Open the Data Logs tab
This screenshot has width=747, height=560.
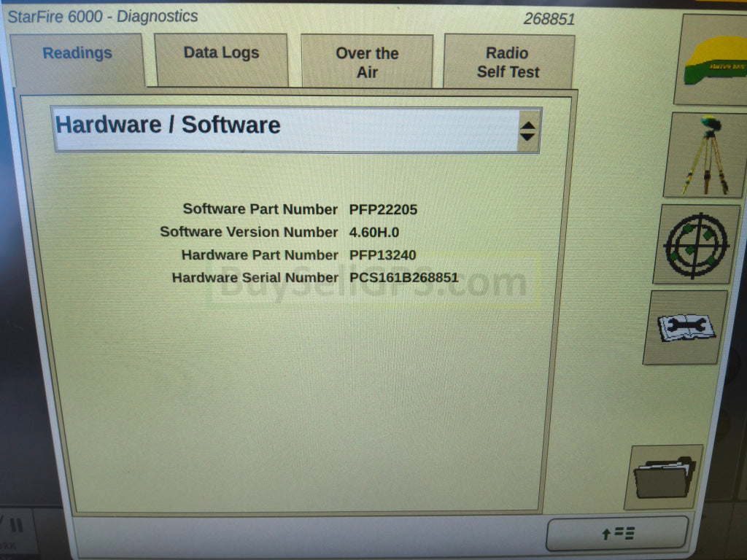point(221,53)
